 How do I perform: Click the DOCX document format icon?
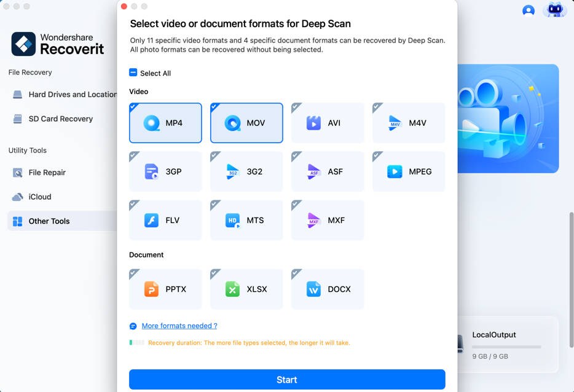[327, 289]
